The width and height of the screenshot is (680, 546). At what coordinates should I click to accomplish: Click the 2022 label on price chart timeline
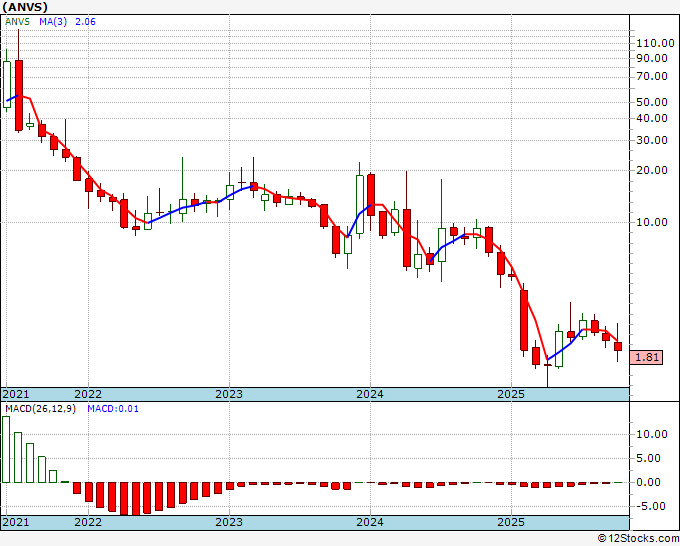click(x=88, y=394)
